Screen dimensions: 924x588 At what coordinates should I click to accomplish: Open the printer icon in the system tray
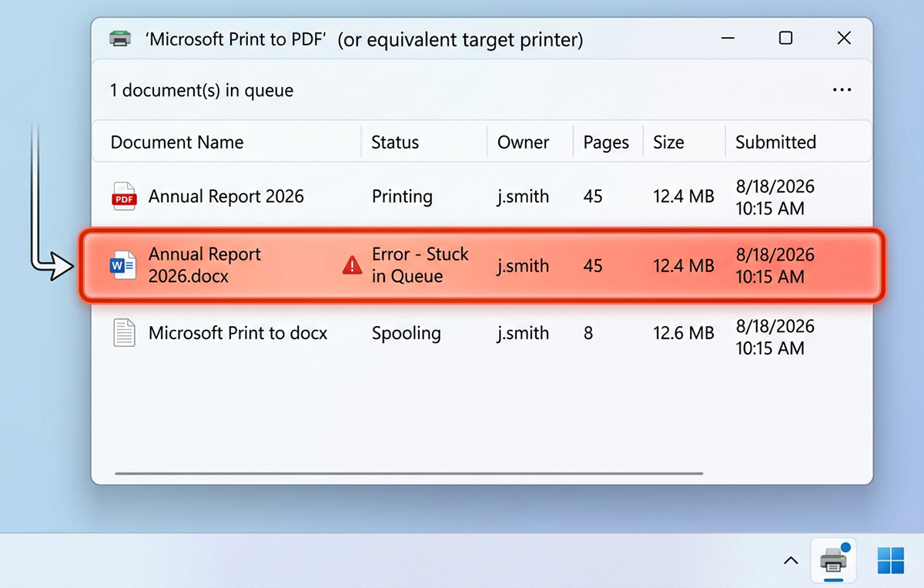tap(832, 561)
